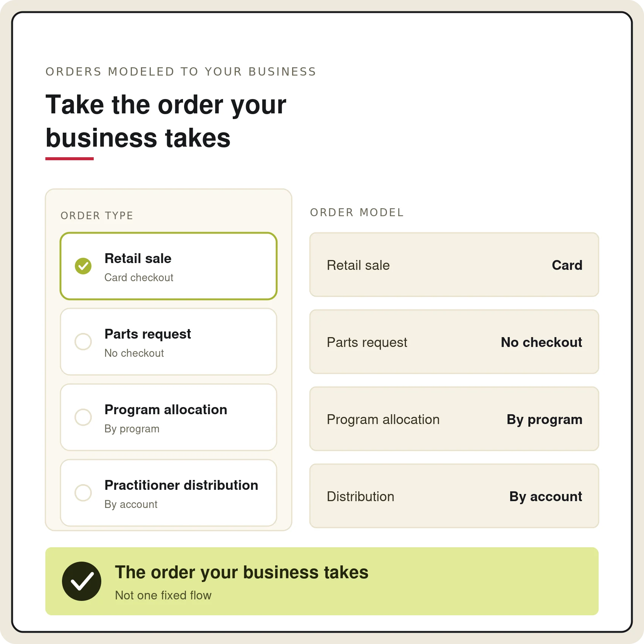644x644 pixels.
Task: Click the Take the order headline
Action: 166,121
